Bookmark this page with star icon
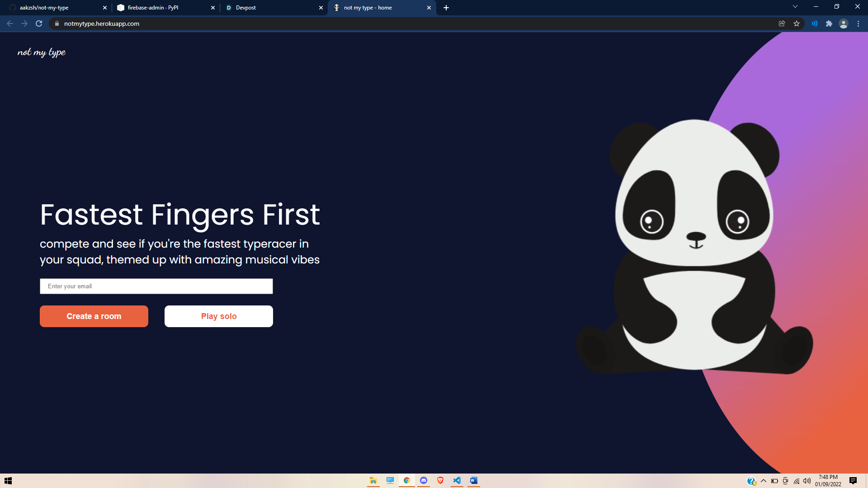 [797, 23]
